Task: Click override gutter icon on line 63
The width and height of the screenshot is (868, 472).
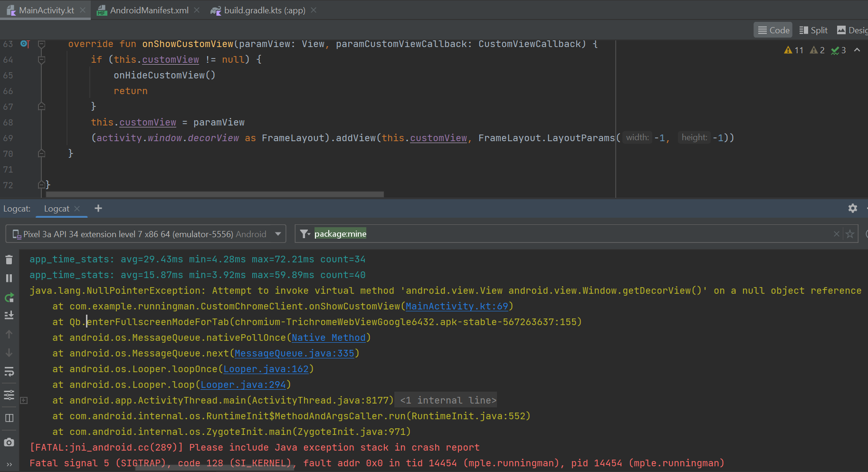Action: (25, 44)
